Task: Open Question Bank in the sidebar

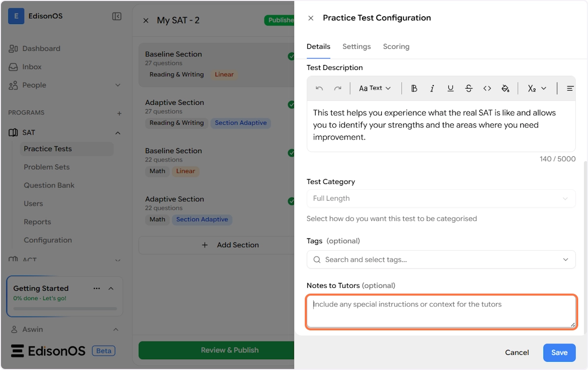Action: (x=49, y=185)
